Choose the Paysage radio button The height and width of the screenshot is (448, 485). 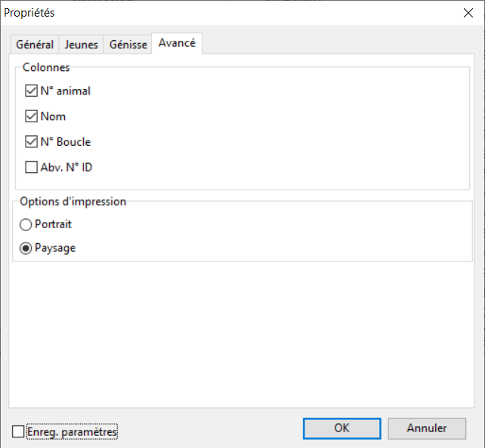pyautogui.click(x=26, y=248)
